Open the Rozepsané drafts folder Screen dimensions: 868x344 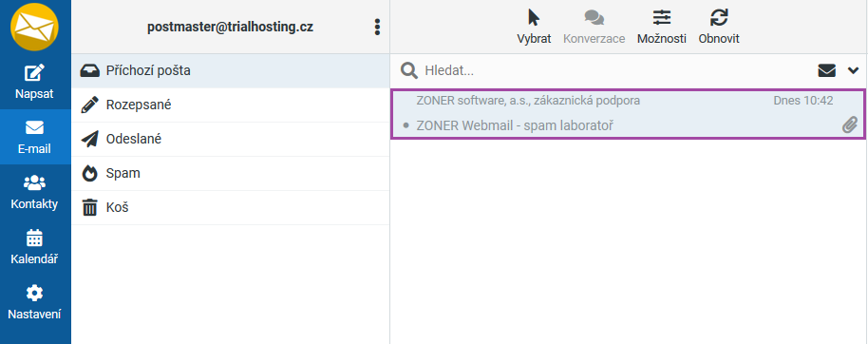click(230, 105)
